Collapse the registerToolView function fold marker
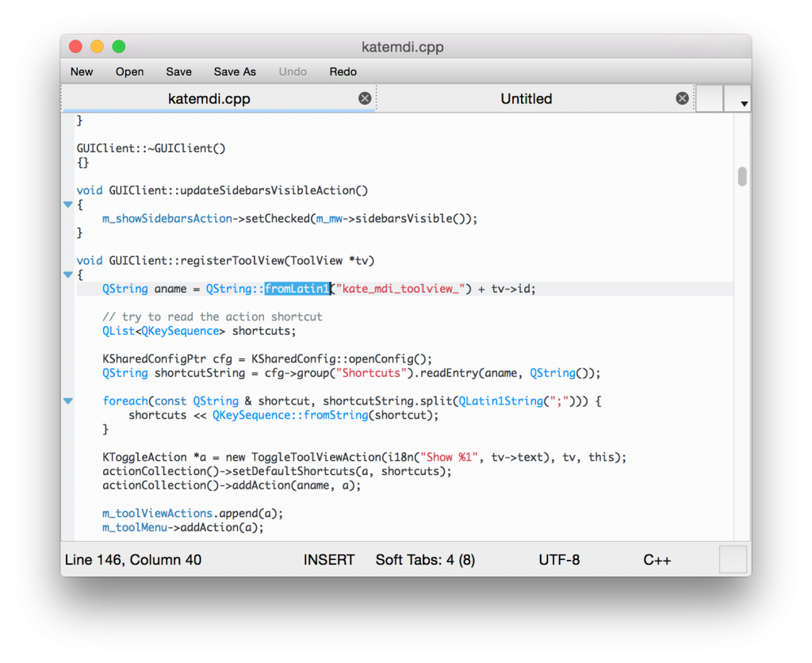 [68, 274]
